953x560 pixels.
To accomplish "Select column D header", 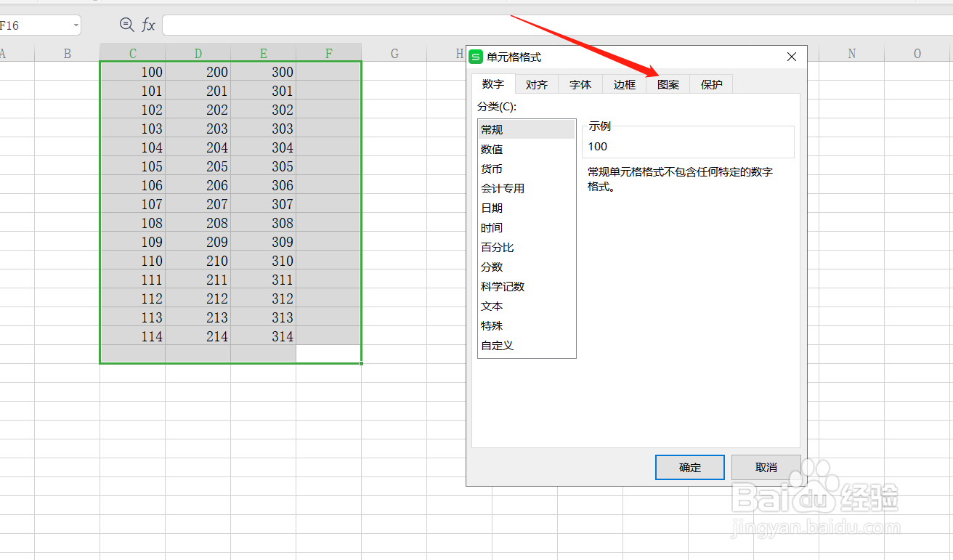I will coord(198,53).
